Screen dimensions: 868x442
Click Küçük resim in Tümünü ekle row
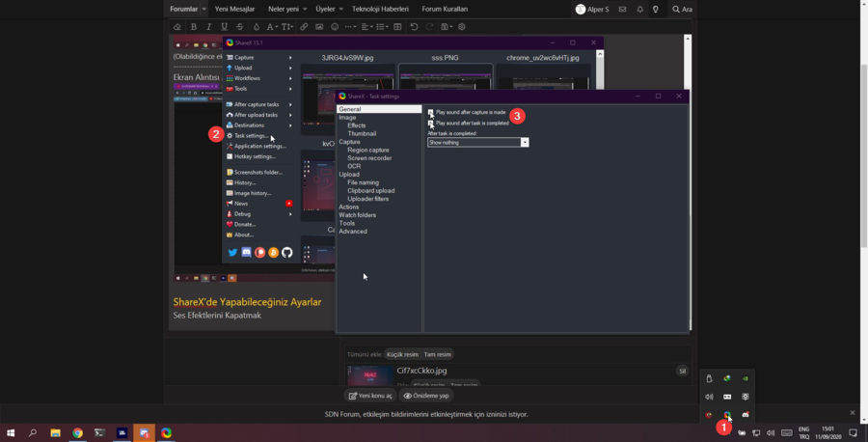click(x=402, y=354)
